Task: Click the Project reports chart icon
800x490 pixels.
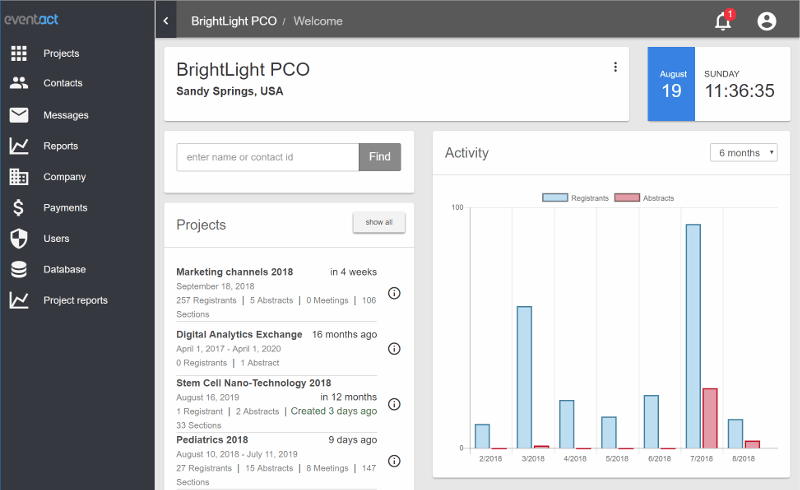Action: point(19,300)
